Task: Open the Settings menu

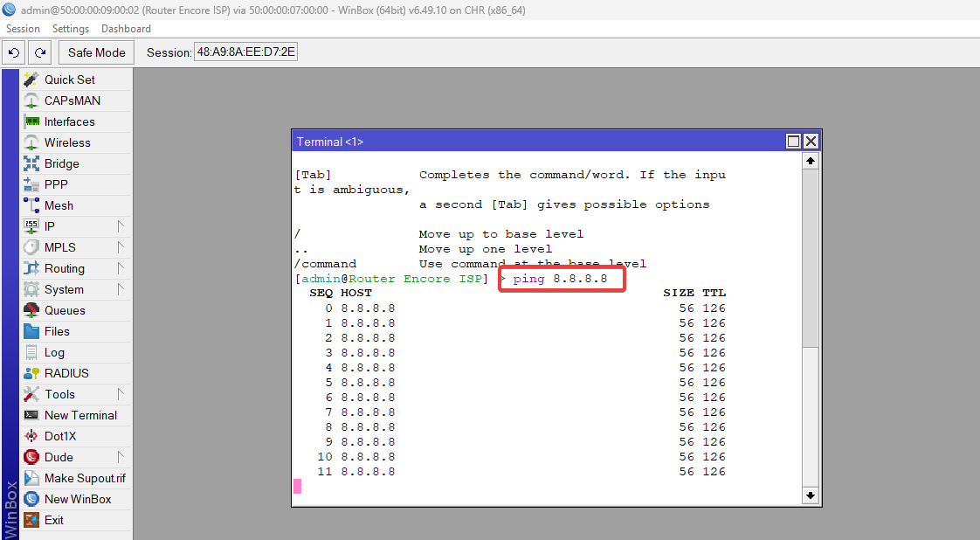Action: [x=71, y=28]
